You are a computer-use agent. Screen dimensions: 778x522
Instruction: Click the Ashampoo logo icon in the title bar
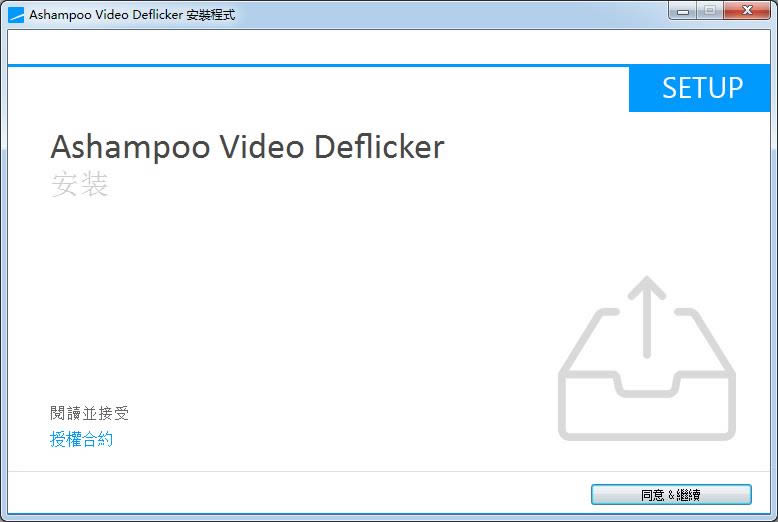pos(16,15)
